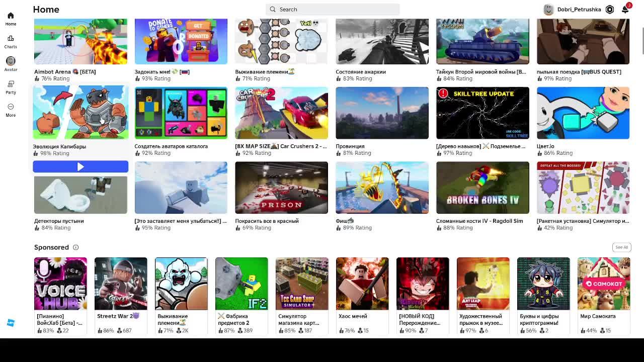This screenshot has height=362, width=644.
Task: Click the Сломанные кости IV title text
Action: [x=479, y=221]
